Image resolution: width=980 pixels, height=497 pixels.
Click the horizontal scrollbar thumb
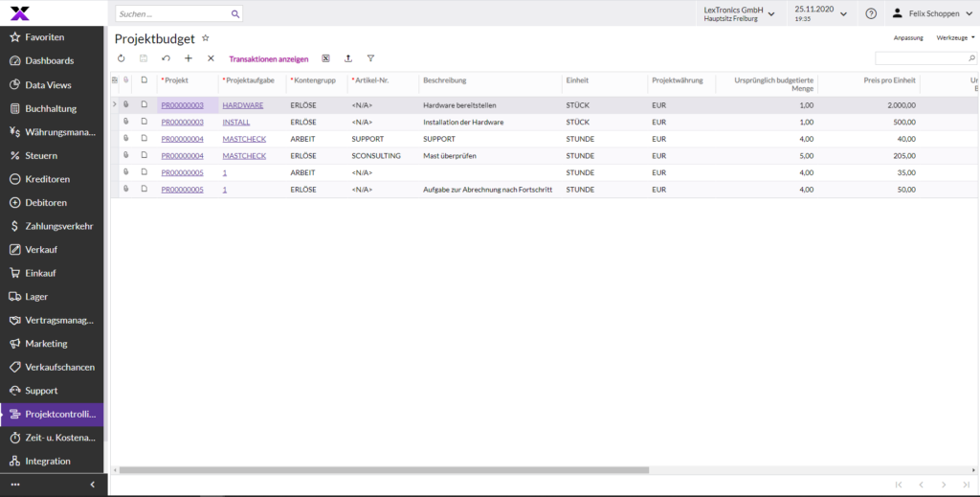[x=385, y=470]
